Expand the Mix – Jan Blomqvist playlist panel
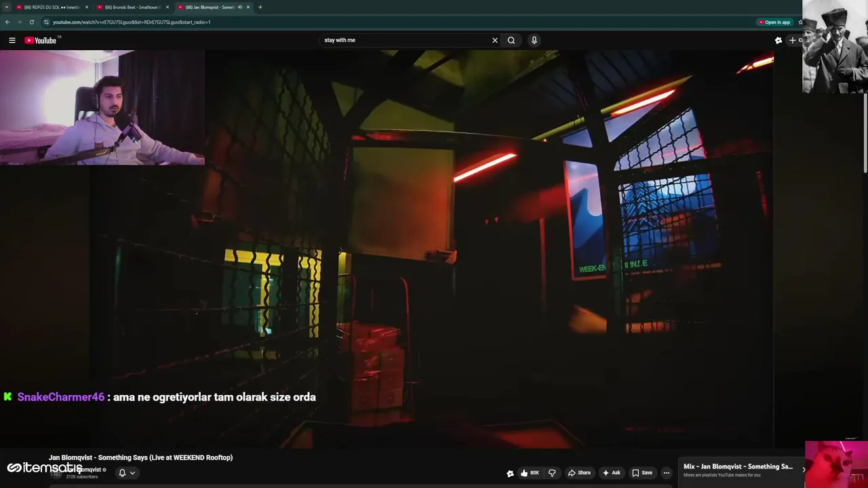Viewport: 868px width, 488px height. pos(804,469)
